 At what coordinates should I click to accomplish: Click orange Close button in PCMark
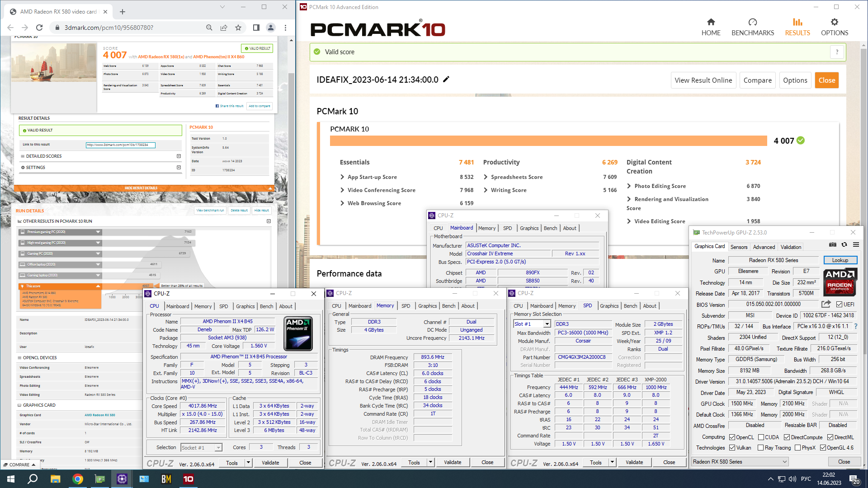click(826, 80)
